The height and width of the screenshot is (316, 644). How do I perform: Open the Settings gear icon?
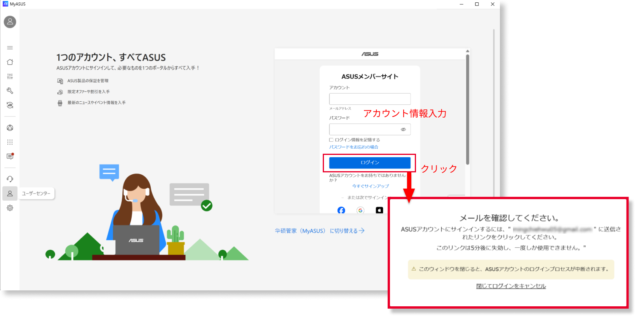coord(10,208)
